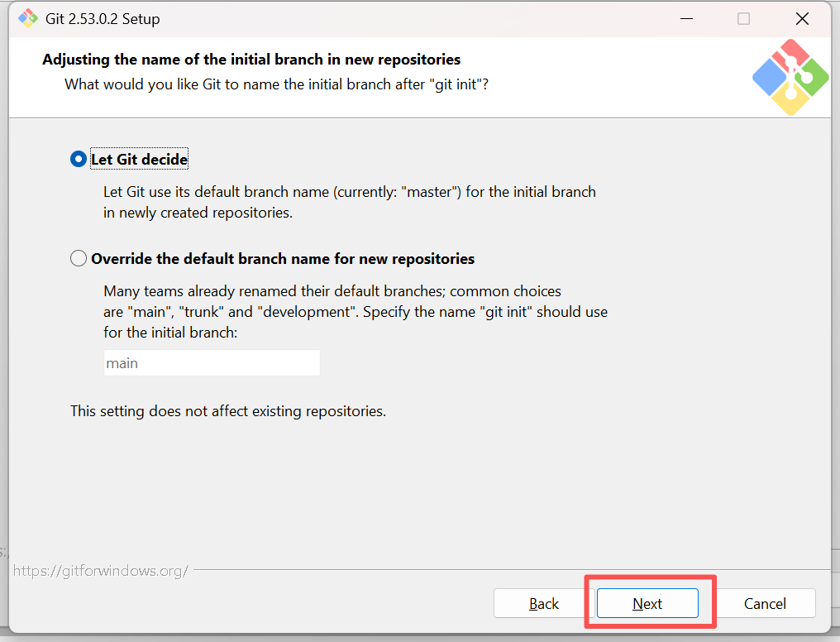Click description "Let Git use its default branch name"

[349, 202]
